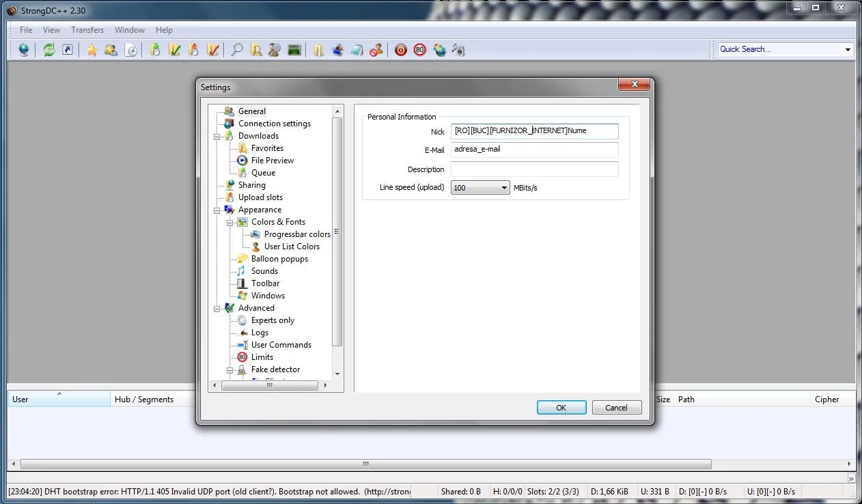862x504 pixels.
Task: Click the globe update icon near toolbar end
Action: [439, 50]
